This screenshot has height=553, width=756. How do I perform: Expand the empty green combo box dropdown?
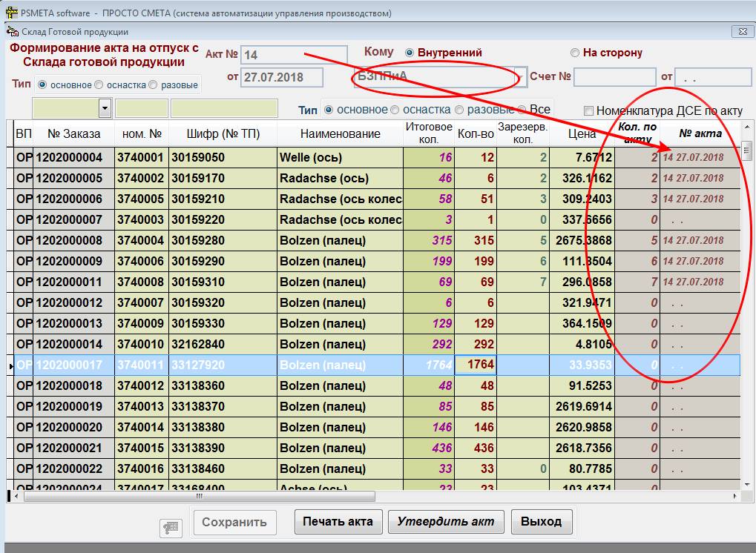point(105,108)
